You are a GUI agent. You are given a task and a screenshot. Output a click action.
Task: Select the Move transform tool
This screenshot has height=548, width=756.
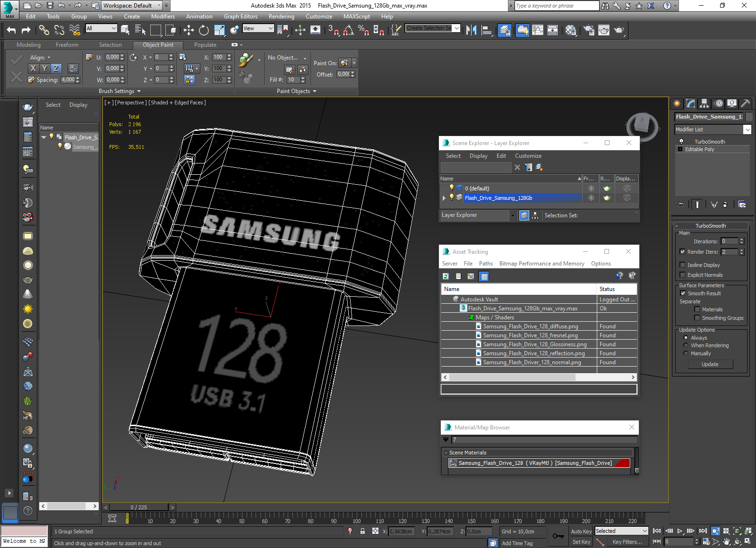(189, 30)
